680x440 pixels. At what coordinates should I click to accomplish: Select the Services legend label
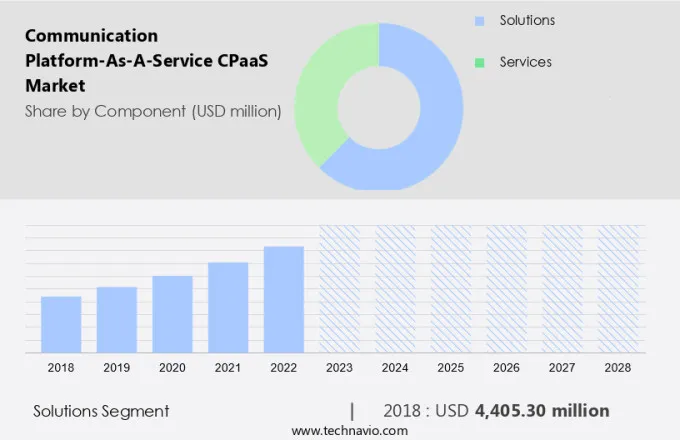click(x=525, y=63)
